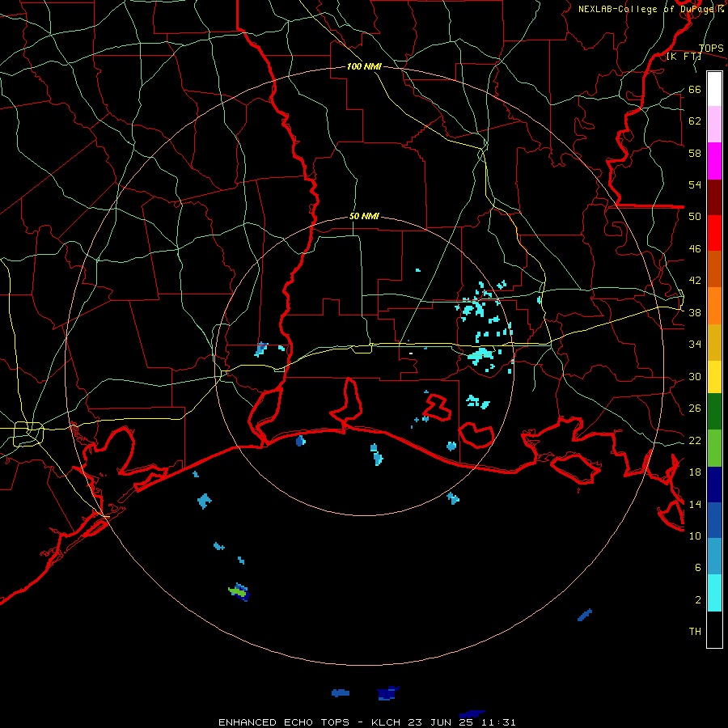The height and width of the screenshot is (728, 728).
Task: Click the legend value "30"
Action: (695, 376)
